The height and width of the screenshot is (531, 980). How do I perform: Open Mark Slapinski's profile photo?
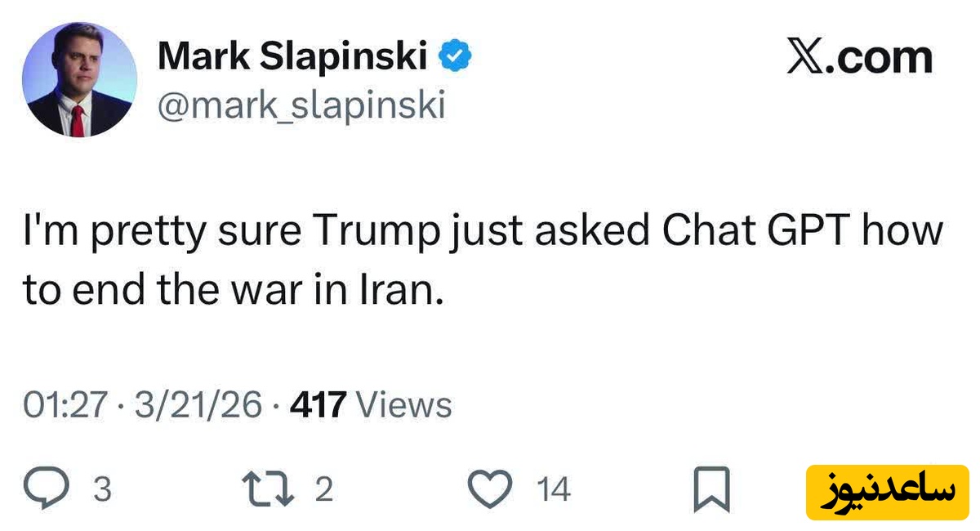click(x=79, y=79)
